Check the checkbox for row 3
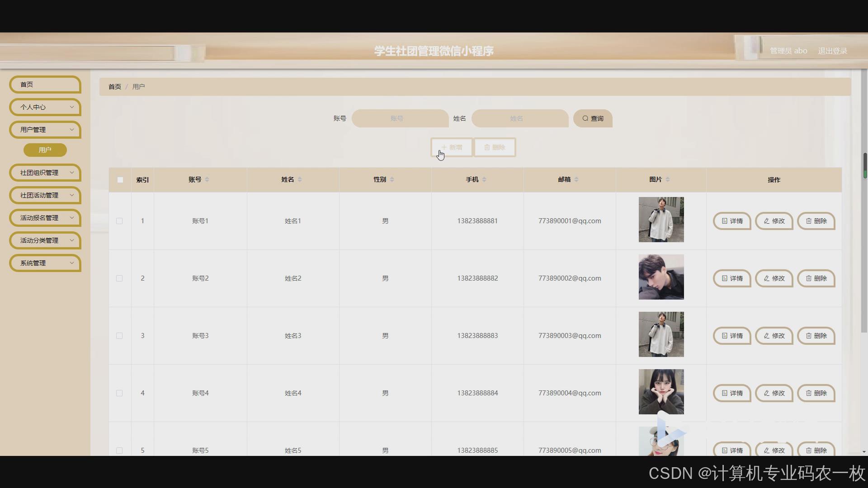The height and width of the screenshot is (488, 868). click(119, 336)
